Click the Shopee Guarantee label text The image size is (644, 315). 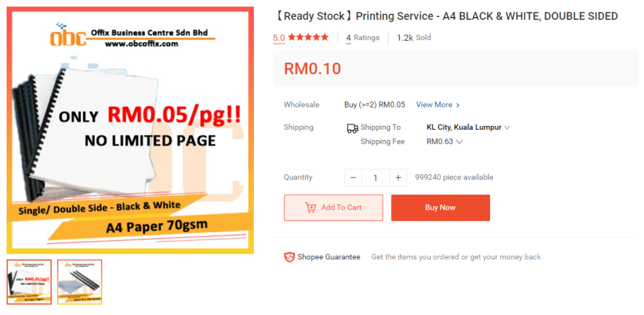(329, 257)
